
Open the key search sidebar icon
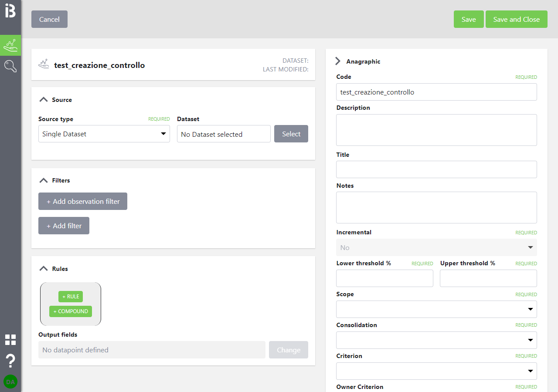10,66
